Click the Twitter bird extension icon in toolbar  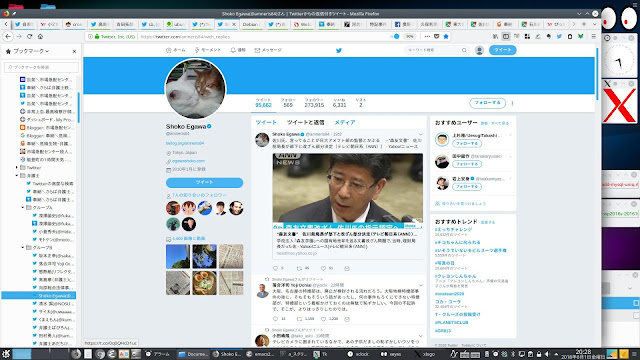pos(559,36)
